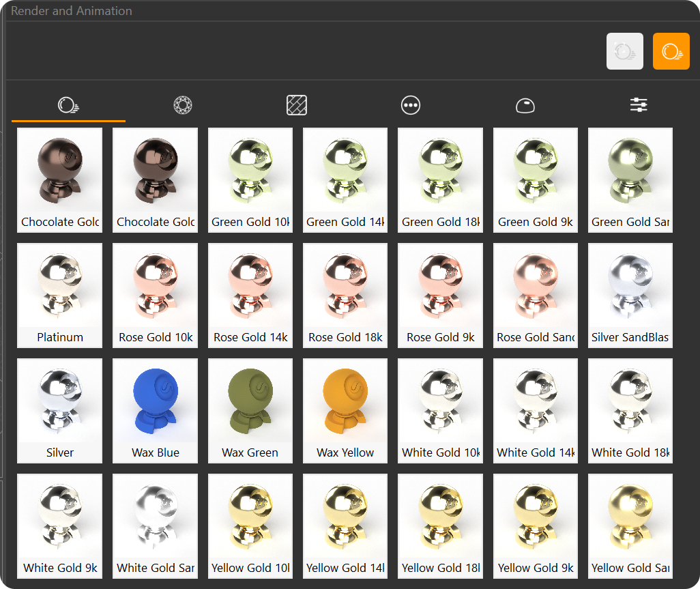700x589 pixels.
Task: Open the dome environment tab
Action: tap(525, 105)
